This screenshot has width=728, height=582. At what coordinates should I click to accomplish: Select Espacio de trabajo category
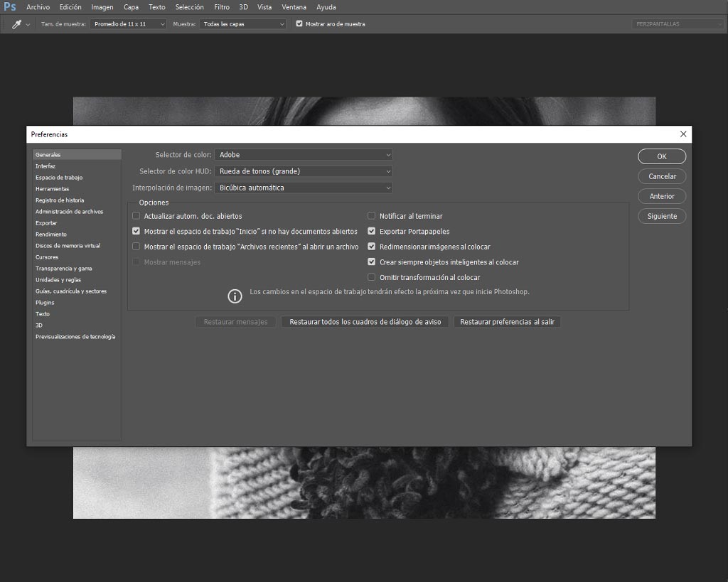click(59, 177)
